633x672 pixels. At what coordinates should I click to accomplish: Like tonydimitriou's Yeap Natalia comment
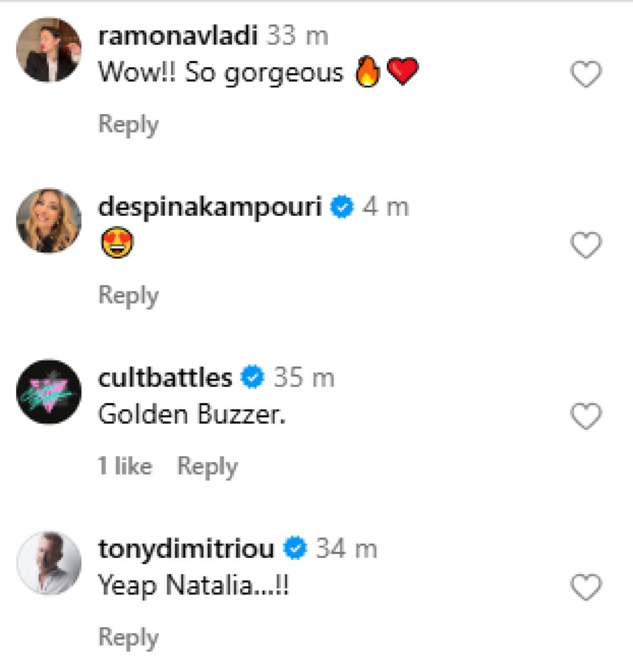(586, 587)
